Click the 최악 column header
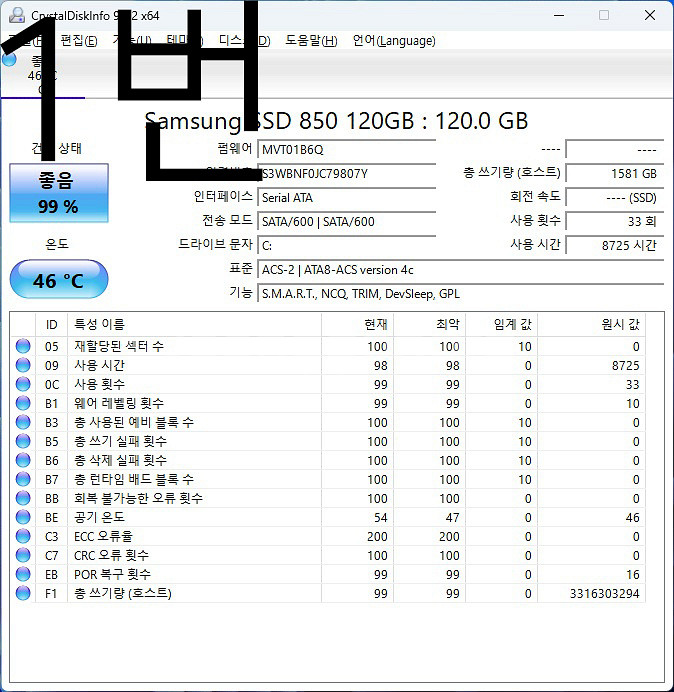This screenshot has width=674, height=692. [x=429, y=324]
